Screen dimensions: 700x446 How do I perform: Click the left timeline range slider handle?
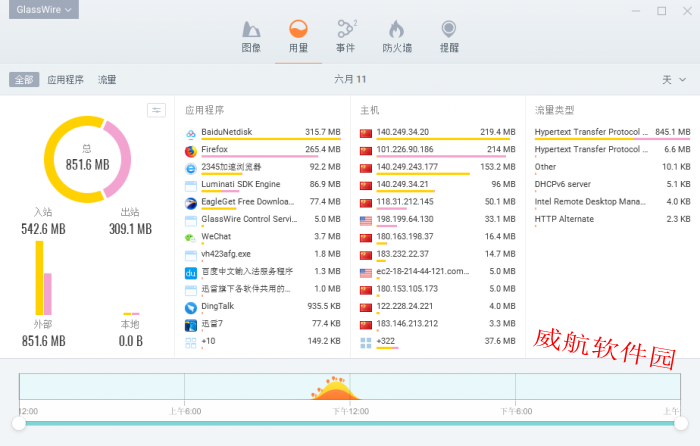point(19,423)
